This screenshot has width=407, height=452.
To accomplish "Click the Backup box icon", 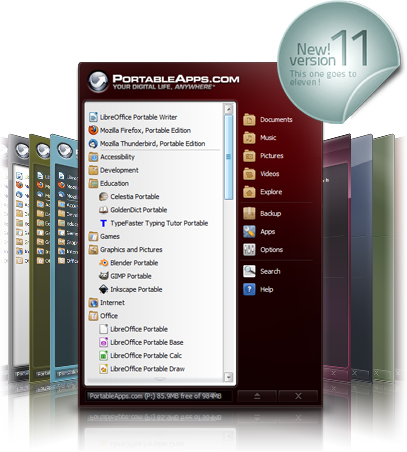I will coord(249,213).
